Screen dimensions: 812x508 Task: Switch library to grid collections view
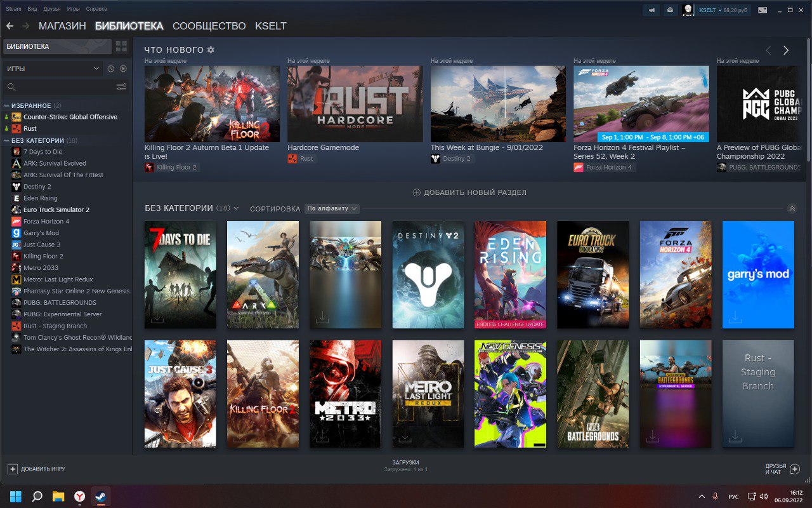click(121, 46)
